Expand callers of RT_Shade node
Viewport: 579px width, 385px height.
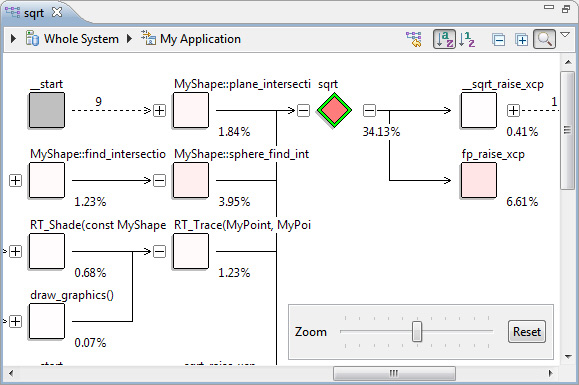(15, 251)
